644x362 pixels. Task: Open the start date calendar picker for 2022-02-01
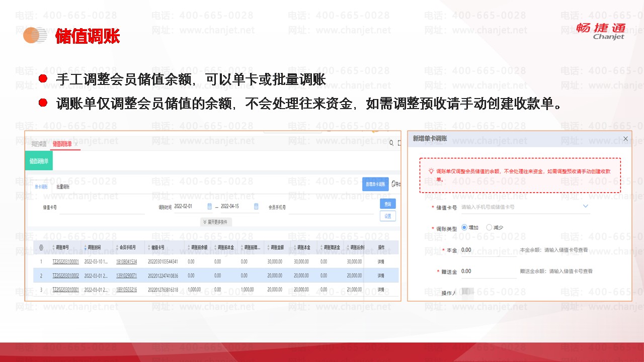(210, 206)
